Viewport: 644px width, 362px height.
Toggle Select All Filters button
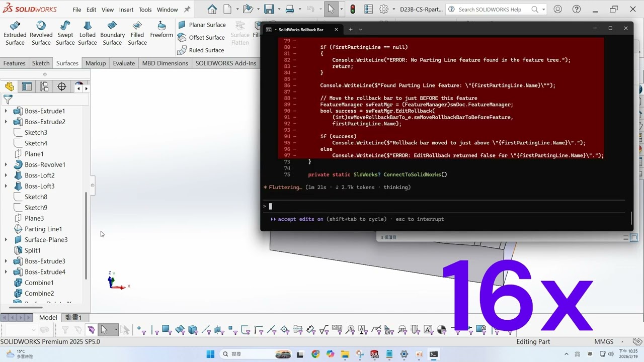(x=91, y=330)
